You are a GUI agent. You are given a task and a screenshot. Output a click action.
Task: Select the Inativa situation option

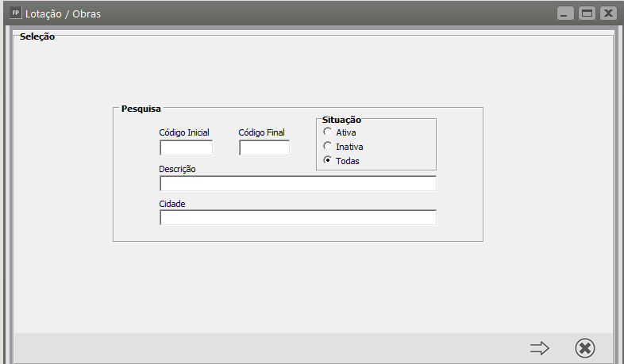click(x=328, y=146)
